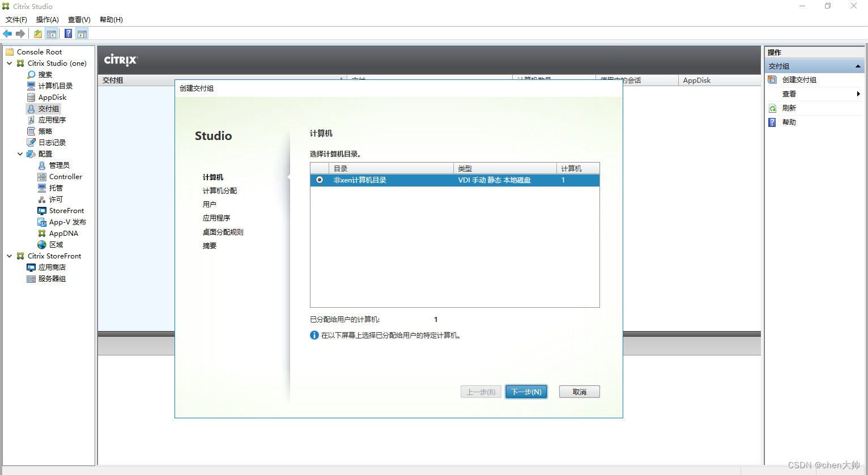Click the Forward arrow toolbar icon
The image size is (868, 475).
tap(20, 34)
